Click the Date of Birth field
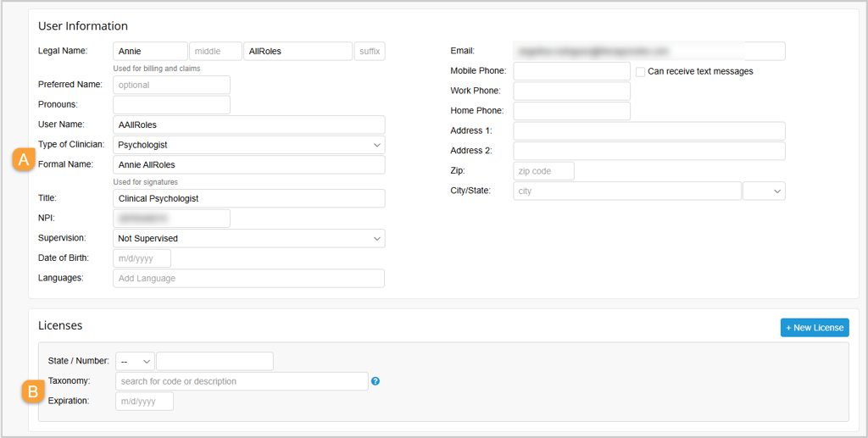Viewport: 868px width, 438px height. [x=142, y=258]
